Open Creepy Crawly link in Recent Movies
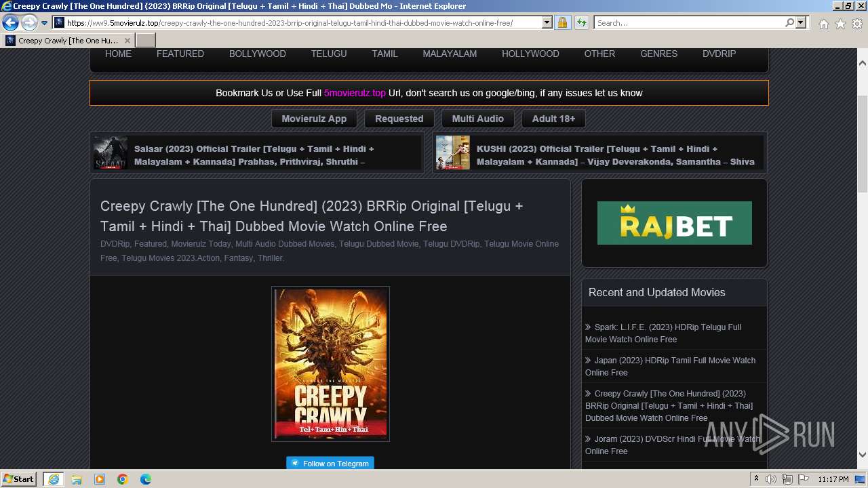 coord(669,405)
